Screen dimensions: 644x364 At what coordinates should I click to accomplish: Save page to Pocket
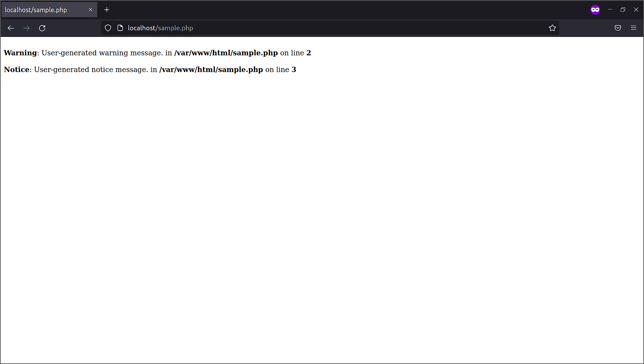(618, 28)
